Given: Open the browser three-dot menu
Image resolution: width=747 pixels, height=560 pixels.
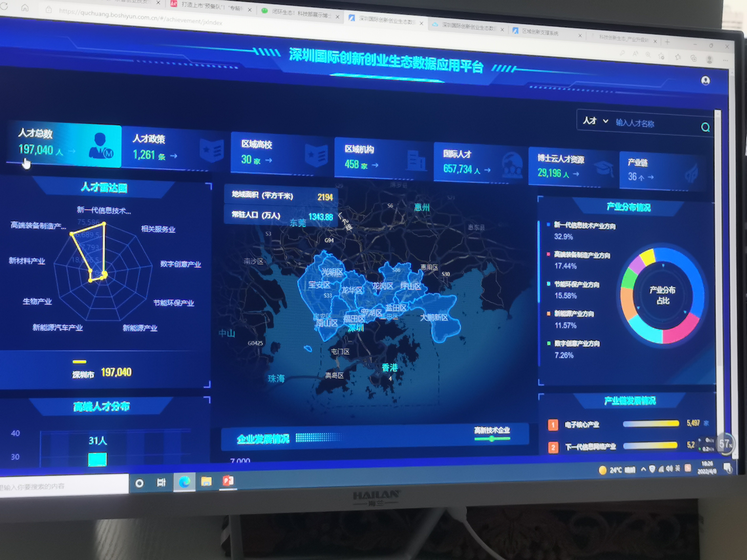Looking at the screenshot, I should point(725,61).
